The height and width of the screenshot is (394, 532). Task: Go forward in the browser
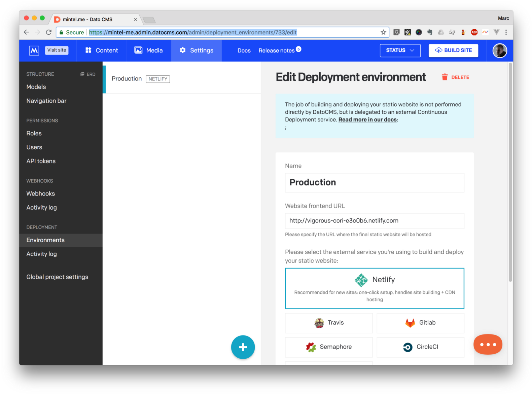38,32
